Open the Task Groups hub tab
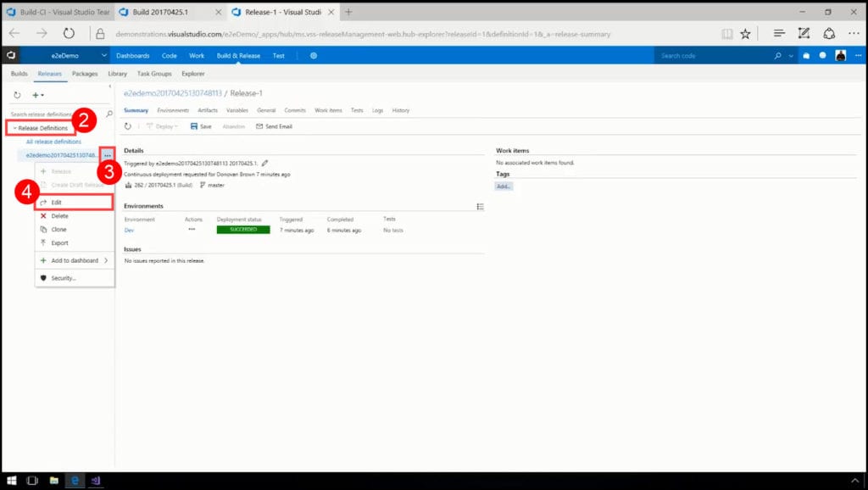Image resolution: width=868 pixels, height=490 pixels. click(x=154, y=74)
